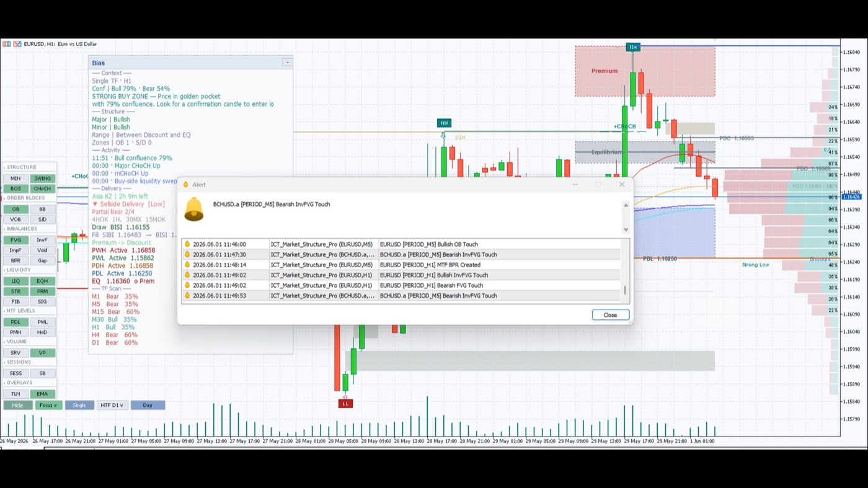Toggle the OB order blocks button
The image size is (868, 488).
(x=15, y=210)
